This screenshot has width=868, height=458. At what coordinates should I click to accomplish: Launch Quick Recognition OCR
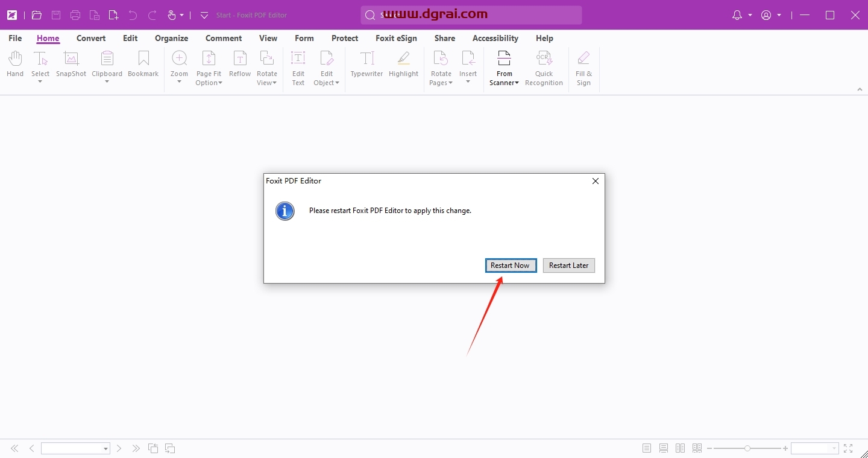click(544, 68)
